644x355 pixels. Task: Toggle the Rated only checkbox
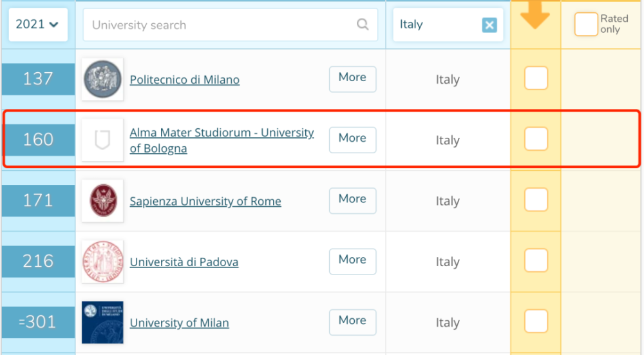tap(585, 24)
